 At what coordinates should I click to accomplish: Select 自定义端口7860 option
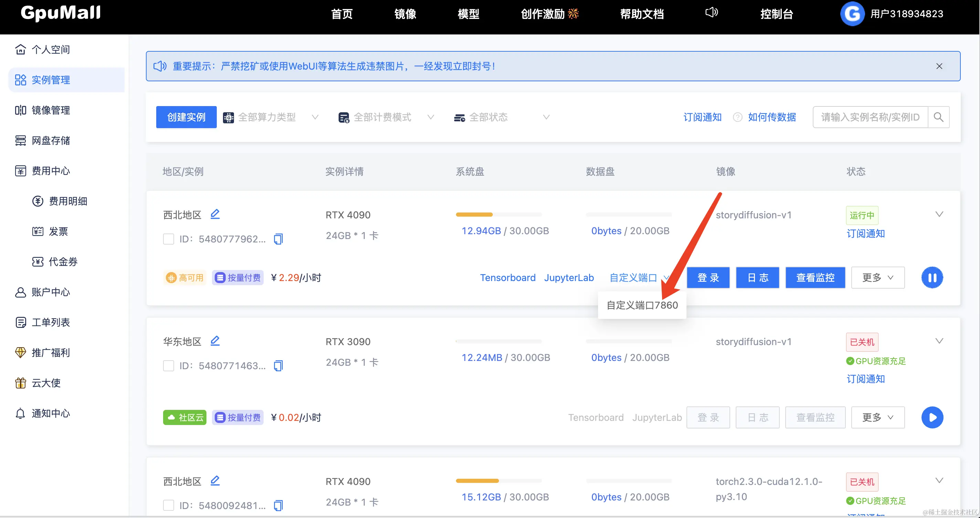click(x=642, y=305)
